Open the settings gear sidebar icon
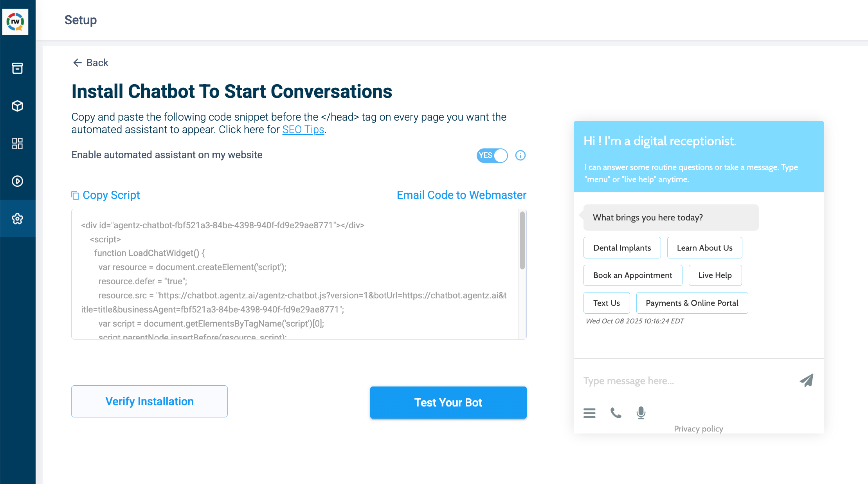This screenshot has height=484, width=868. click(x=17, y=219)
